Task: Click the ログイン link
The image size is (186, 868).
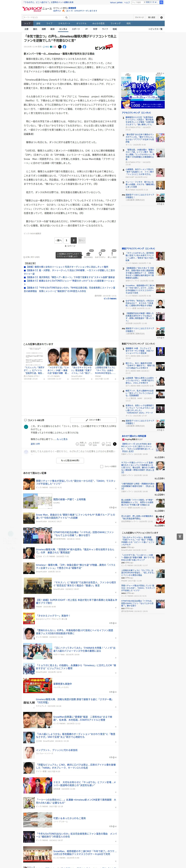Action: 57,11
